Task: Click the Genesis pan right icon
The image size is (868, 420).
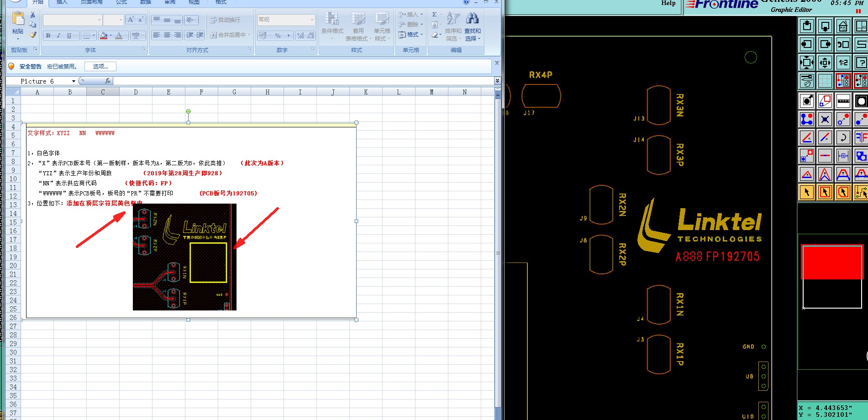Action: click(x=825, y=44)
